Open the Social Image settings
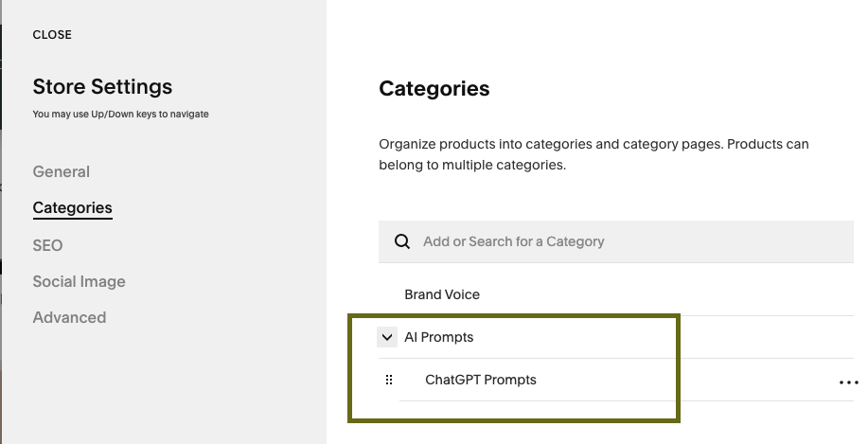Image resolution: width=868 pixels, height=444 pixels. click(79, 281)
